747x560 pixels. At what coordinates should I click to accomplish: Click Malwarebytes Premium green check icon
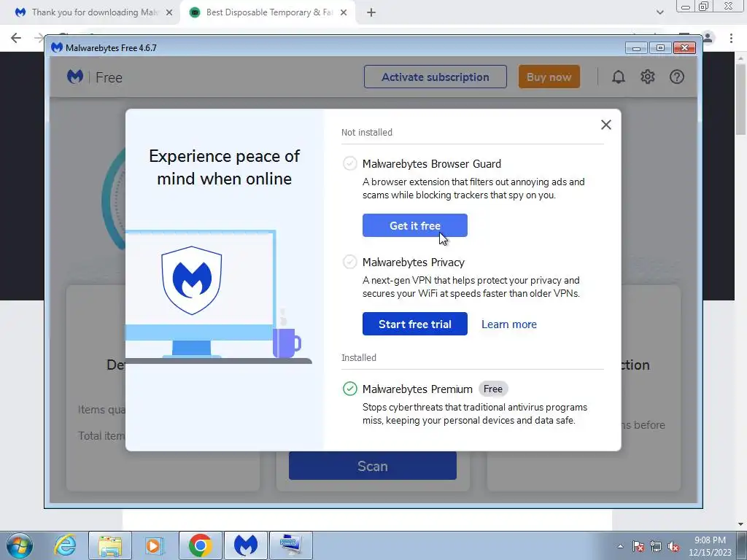point(349,389)
